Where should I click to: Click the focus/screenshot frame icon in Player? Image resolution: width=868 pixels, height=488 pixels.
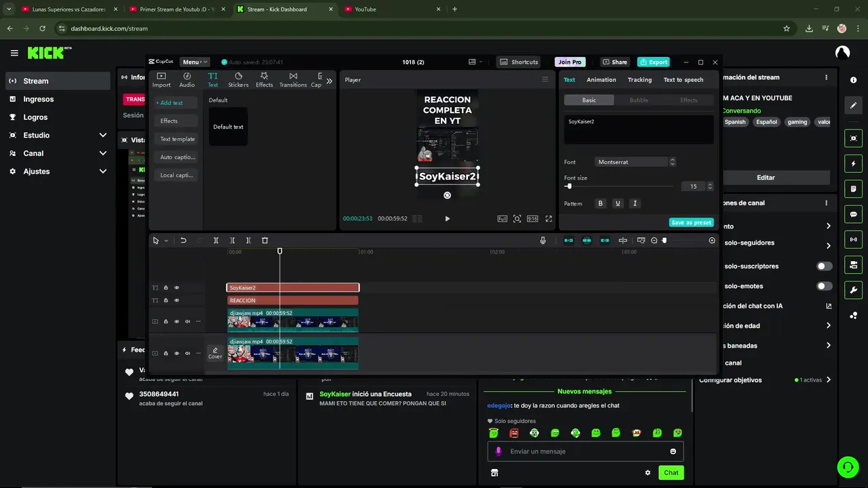click(x=517, y=219)
